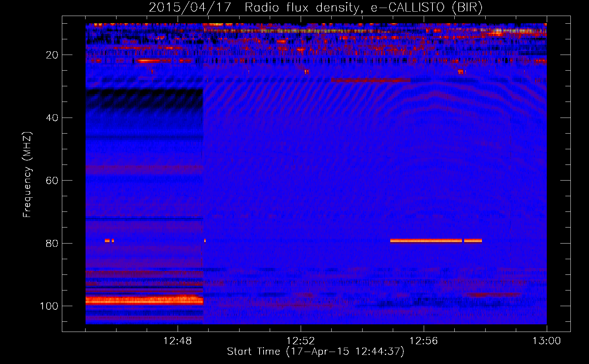Viewport: 589px width, 364px height.
Task: Click the 13:00 time tick label
Action: pyautogui.click(x=547, y=341)
